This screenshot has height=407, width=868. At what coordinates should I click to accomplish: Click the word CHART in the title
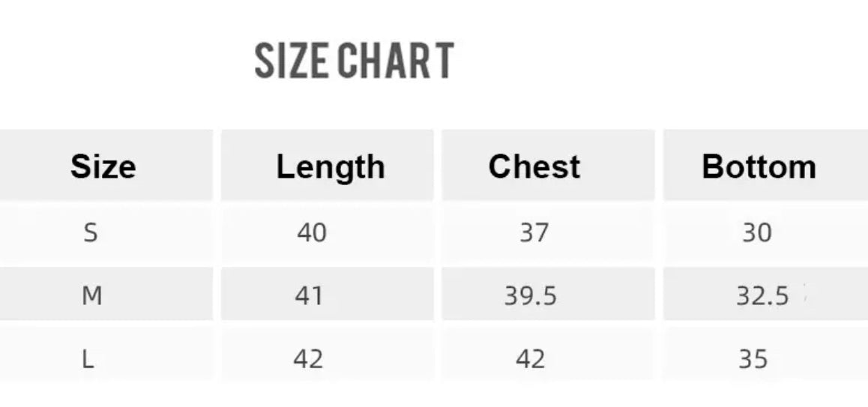point(394,60)
